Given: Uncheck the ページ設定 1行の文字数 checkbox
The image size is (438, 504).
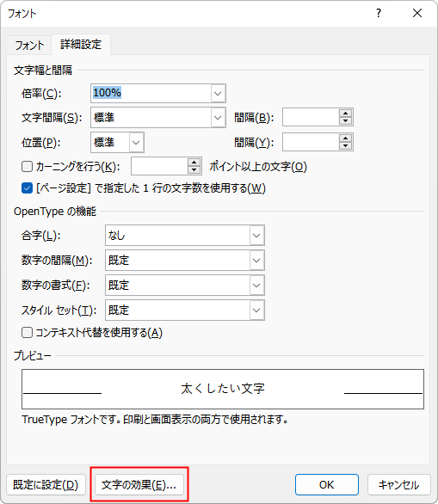Looking at the screenshot, I should [27, 188].
